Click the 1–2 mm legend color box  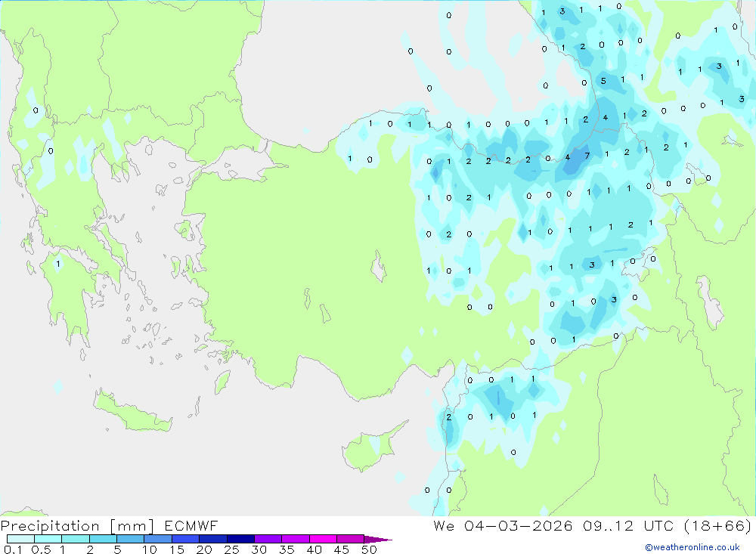point(75,539)
